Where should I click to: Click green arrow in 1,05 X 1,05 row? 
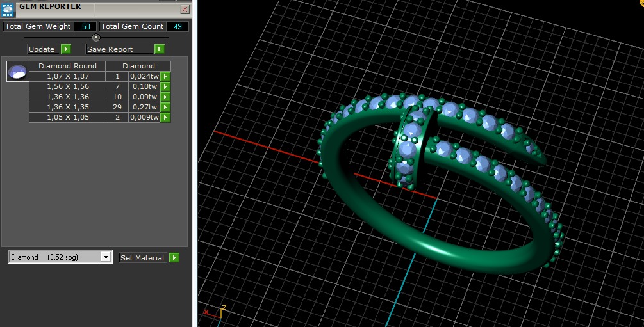[165, 117]
